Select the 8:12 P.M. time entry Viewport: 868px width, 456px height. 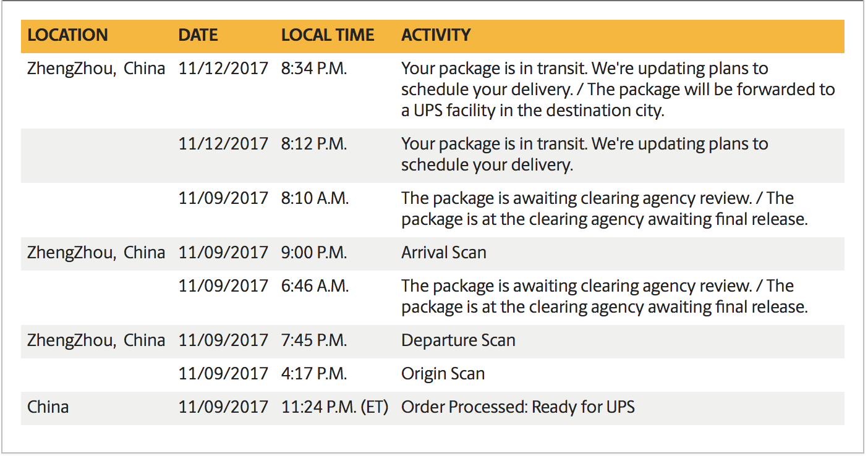coord(314,144)
